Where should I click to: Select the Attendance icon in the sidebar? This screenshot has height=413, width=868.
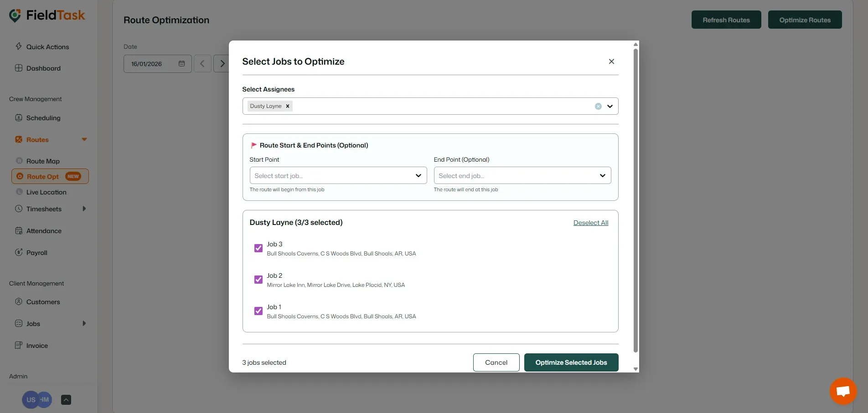pos(19,230)
